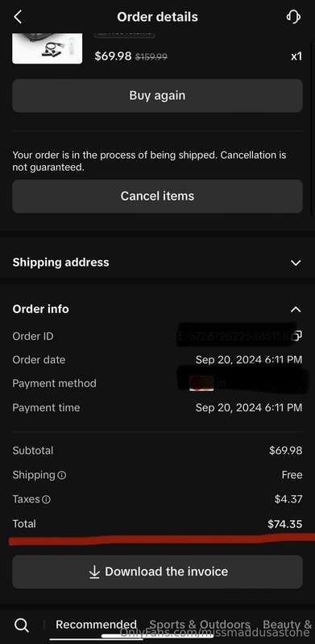The width and height of the screenshot is (315, 644).
Task: Select the Recommended tab
Action: (x=96, y=625)
